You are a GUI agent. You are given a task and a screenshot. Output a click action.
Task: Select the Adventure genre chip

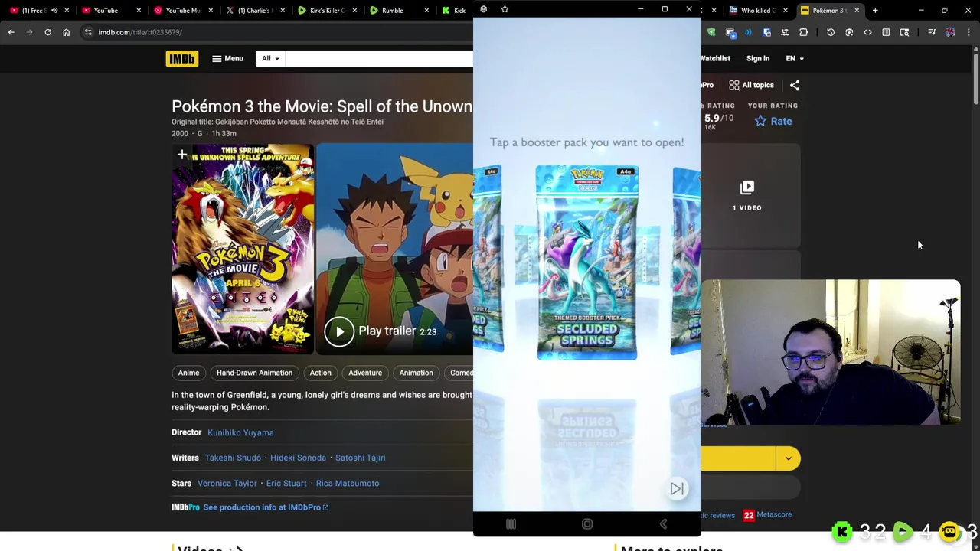click(365, 373)
